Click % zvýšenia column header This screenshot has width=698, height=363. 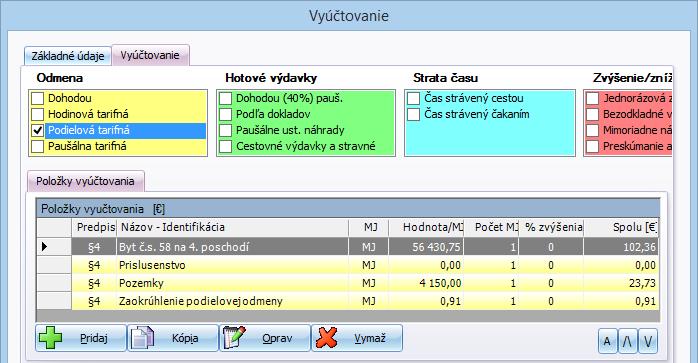click(x=551, y=227)
